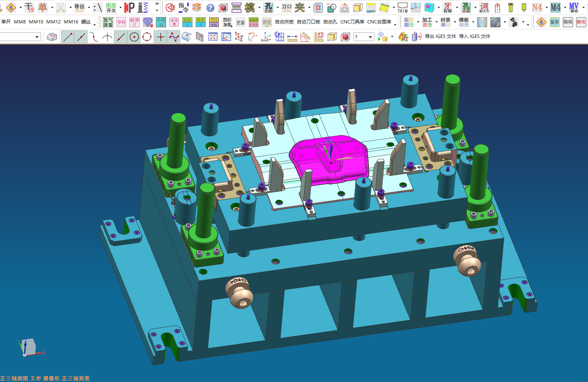
Task: Open the CNC刀具库 tool library
Action: click(352, 22)
